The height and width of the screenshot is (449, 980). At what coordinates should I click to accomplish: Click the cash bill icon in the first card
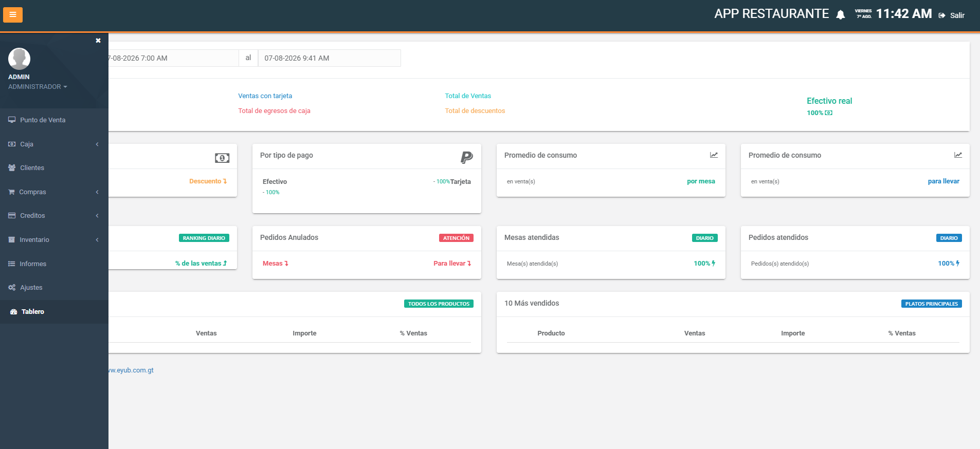click(x=222, y=158)
